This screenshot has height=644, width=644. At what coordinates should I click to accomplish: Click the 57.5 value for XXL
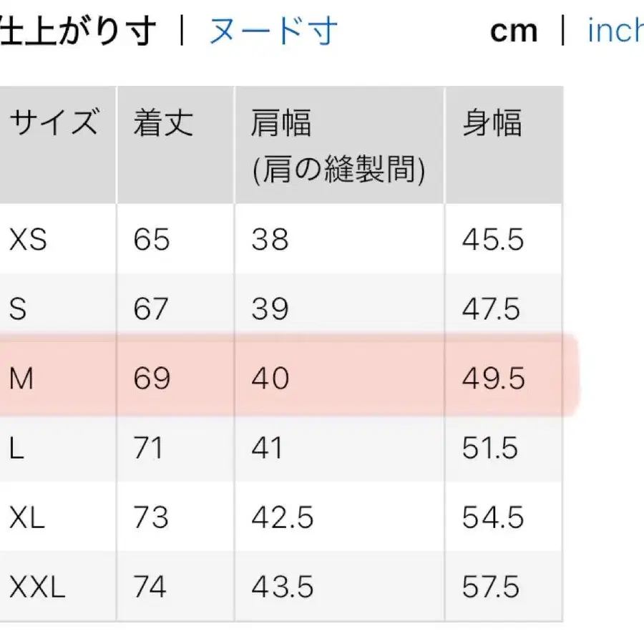(492, 585)
